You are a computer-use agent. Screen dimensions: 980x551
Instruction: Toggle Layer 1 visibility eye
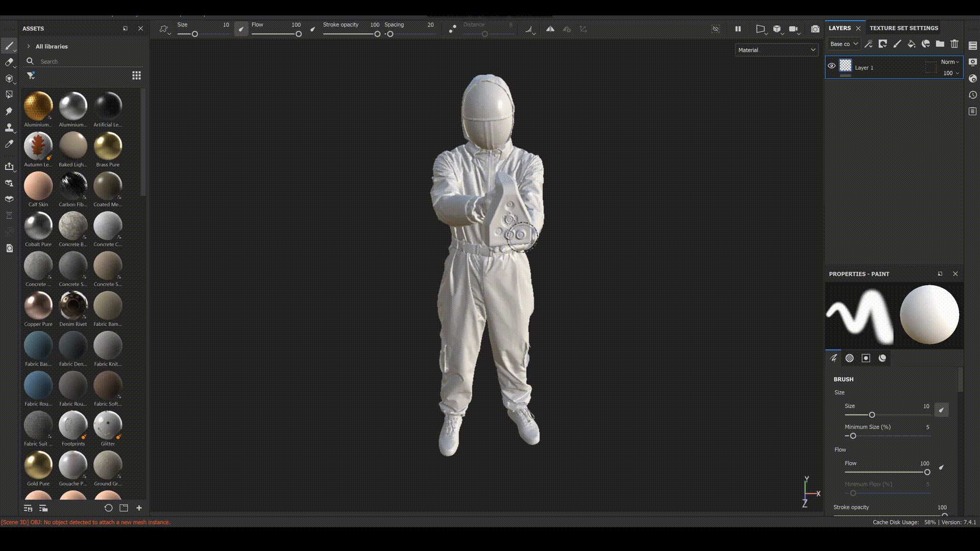[831, 66]
